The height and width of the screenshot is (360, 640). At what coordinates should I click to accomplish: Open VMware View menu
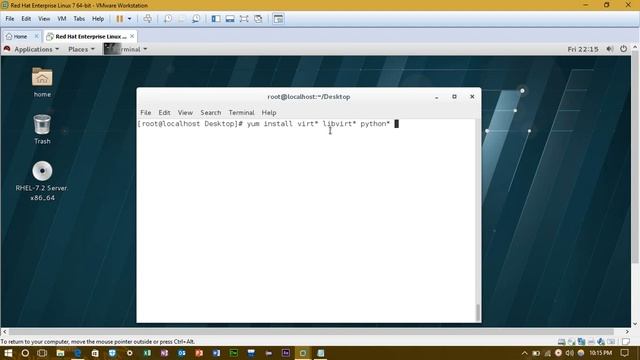click(44, 19)
